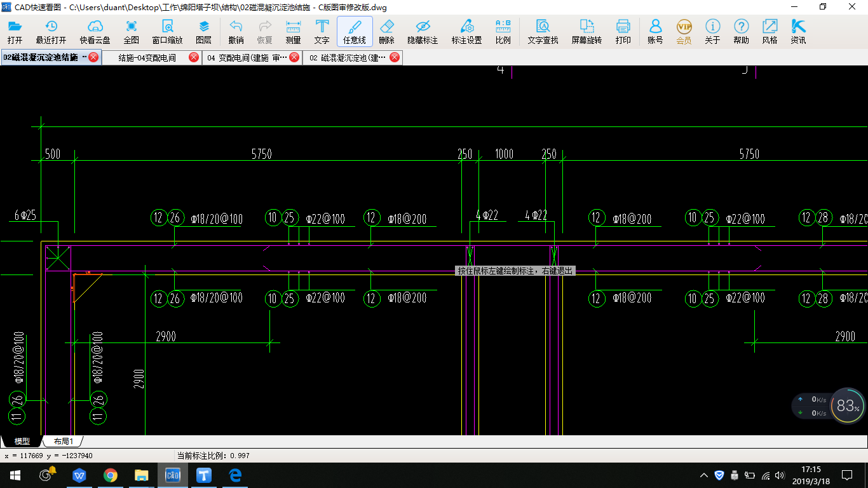The height and width of the screenshot is (488, 868).
Task: Open 标注设置 annotation settings
Action: pos(467,31)
